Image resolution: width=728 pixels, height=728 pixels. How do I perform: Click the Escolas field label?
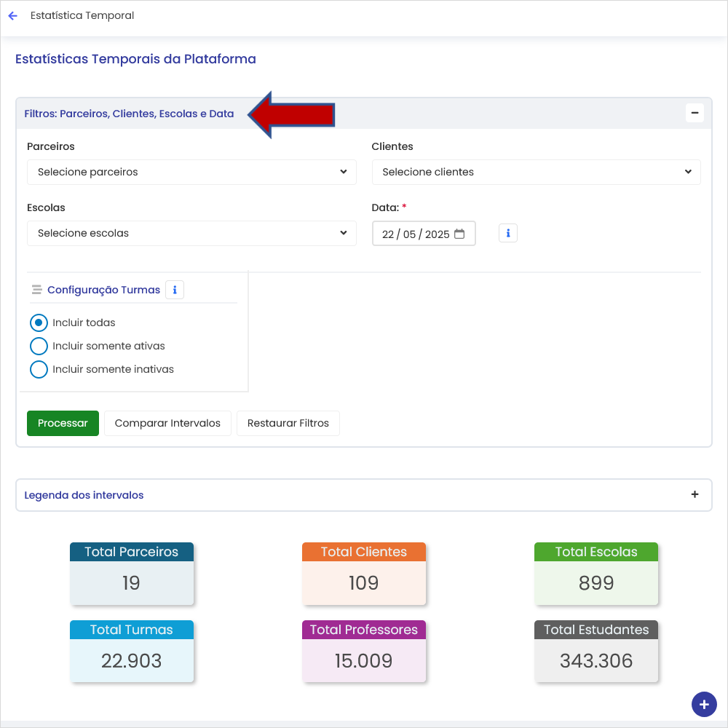coord(46,207)
